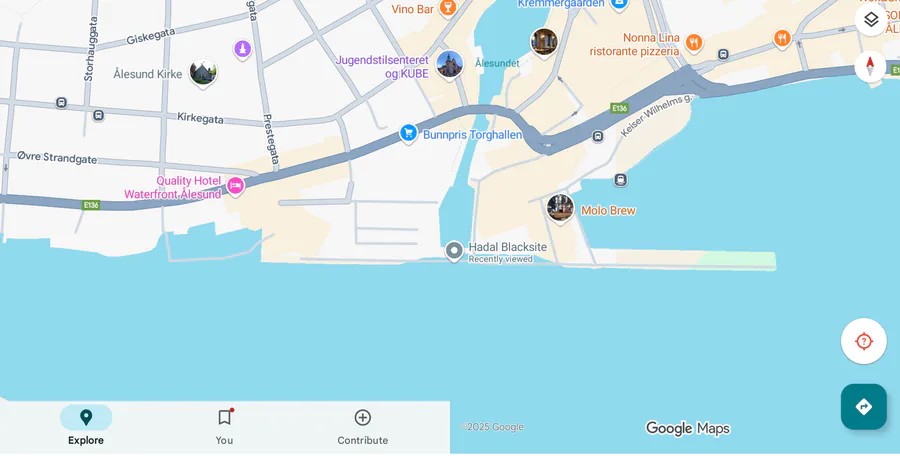Select the Hadal Blacksite pin
Viewport: 900px width, 456px height.
point(454,251)
